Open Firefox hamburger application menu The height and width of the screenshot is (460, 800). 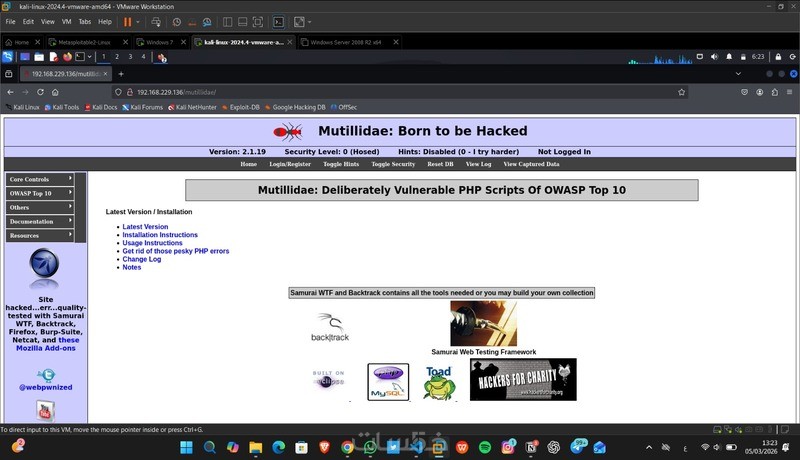point(789,92)
